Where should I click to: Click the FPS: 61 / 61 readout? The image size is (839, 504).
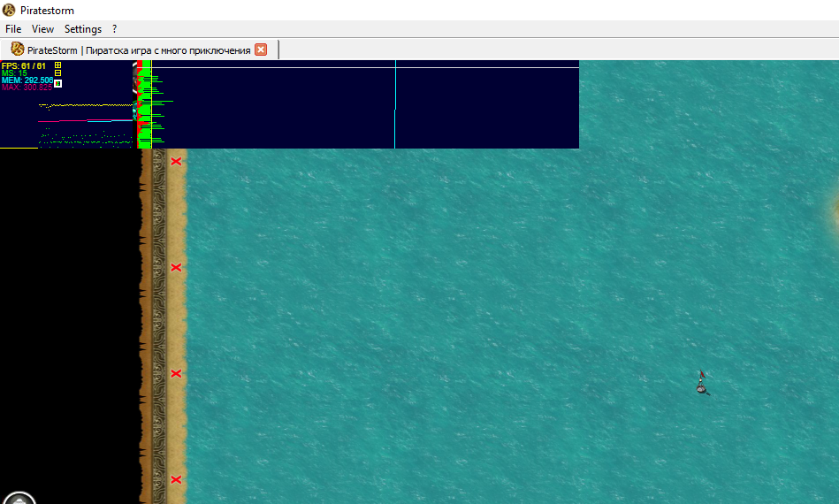(24, 65)
